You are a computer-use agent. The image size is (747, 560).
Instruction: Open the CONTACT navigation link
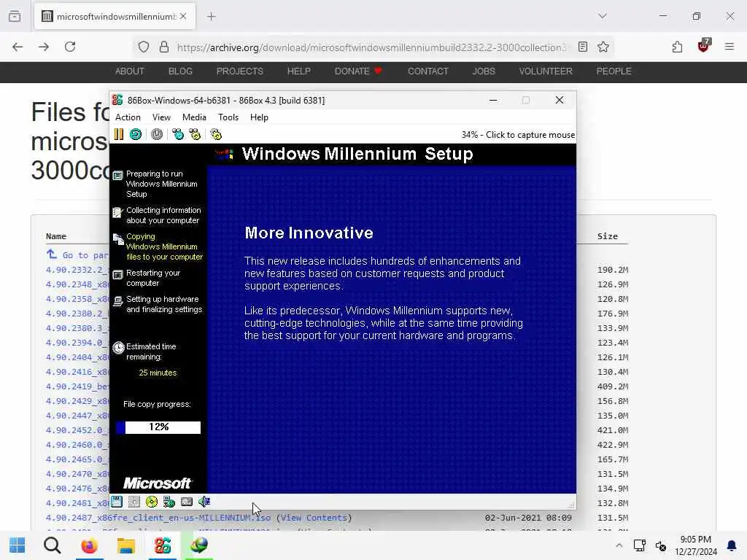[x=428, y=71]
